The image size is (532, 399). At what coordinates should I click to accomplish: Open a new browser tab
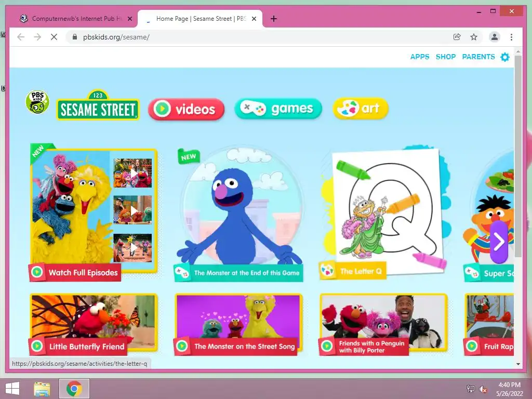coord(274,19)
